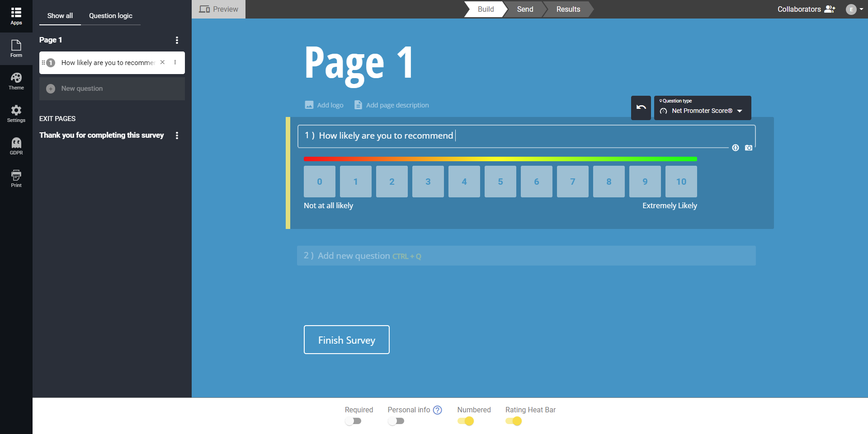Screen dimensions: 868x434
Task: Select rating 7 on the NPS scale
Action: 573,182
